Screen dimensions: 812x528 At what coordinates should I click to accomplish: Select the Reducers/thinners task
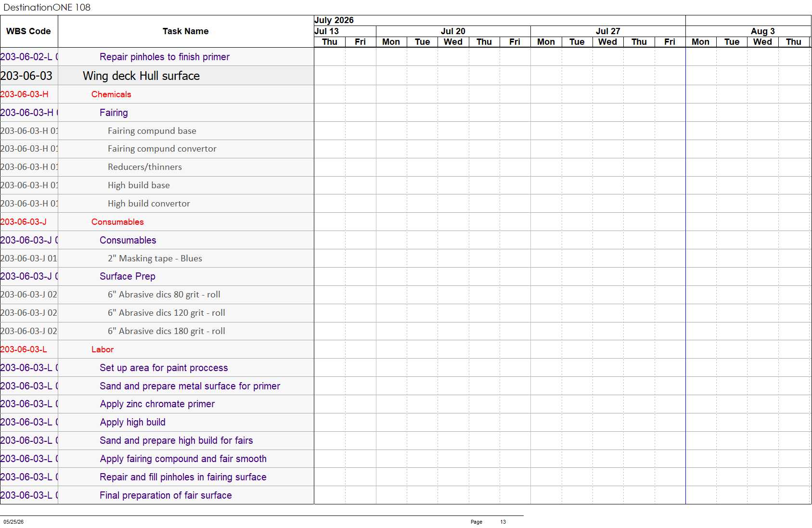pos(145,167)
